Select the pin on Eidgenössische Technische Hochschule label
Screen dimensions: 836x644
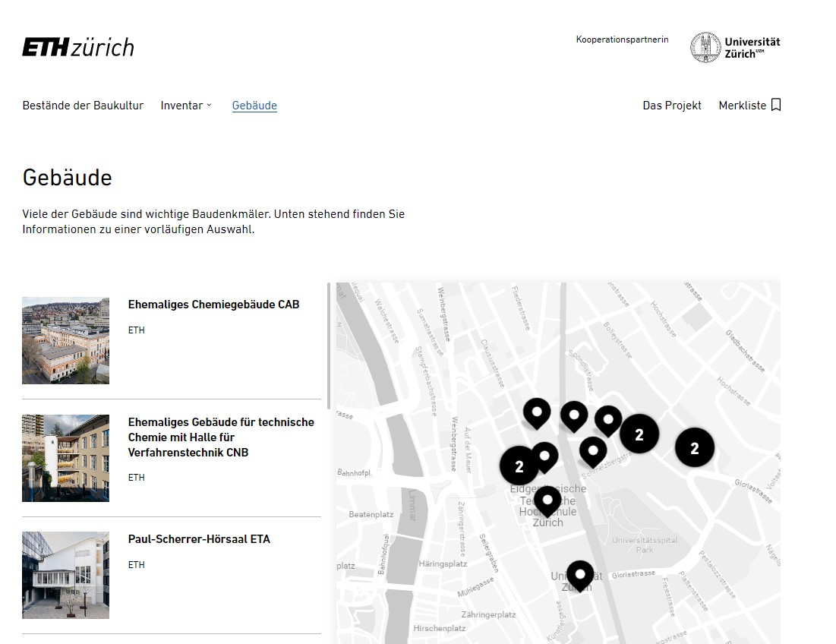click(x=547, y=500)
